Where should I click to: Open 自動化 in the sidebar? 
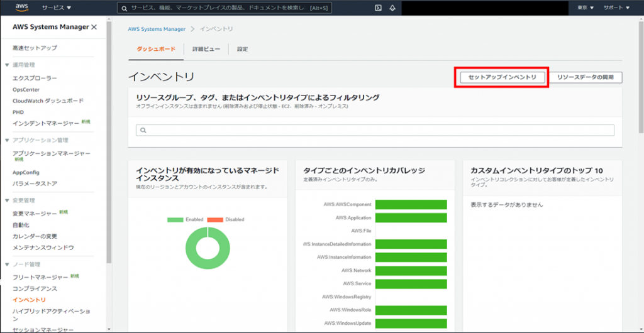21,225
